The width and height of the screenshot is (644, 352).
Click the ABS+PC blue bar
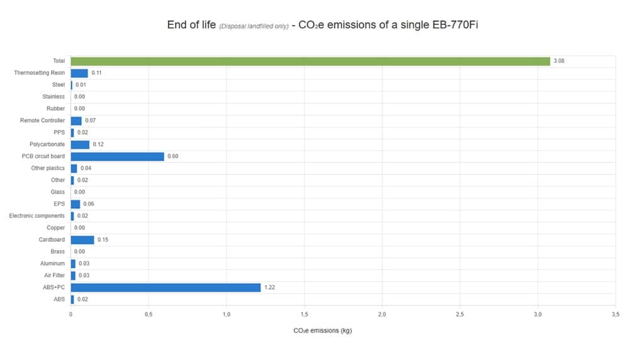(x=165, y=288)
